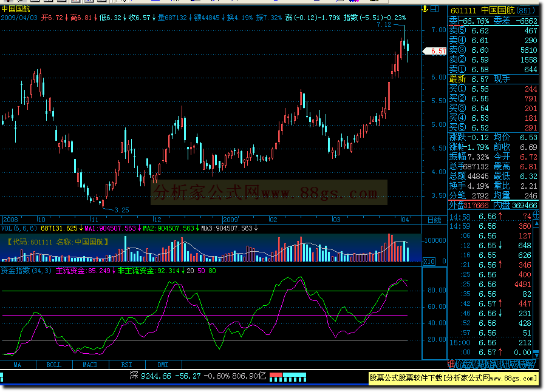Switch to the MACD indicator tab
The width and height of the screenshot is (546, 392).
point(90,365)
